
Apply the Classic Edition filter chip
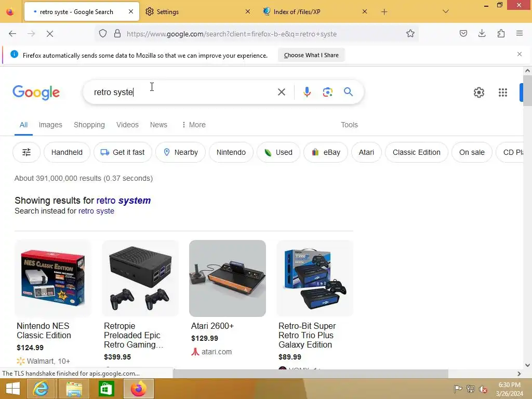point(416,152)
